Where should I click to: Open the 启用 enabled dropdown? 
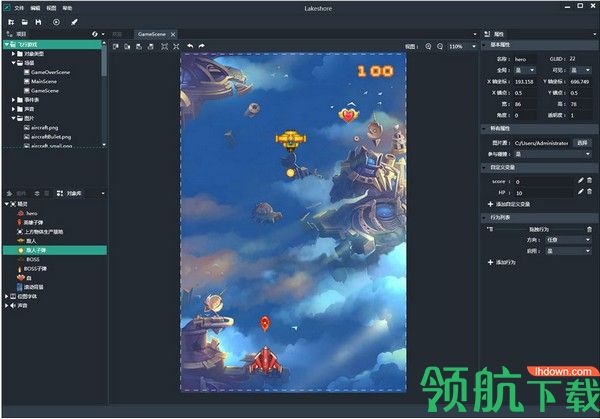(568, 251)
